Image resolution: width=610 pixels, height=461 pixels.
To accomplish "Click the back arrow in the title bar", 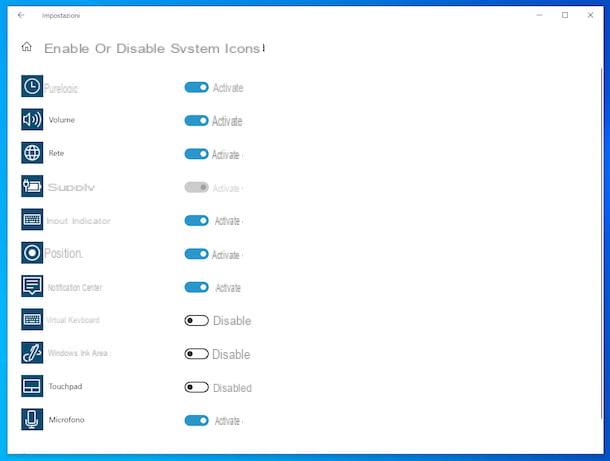I will [21, 15].
